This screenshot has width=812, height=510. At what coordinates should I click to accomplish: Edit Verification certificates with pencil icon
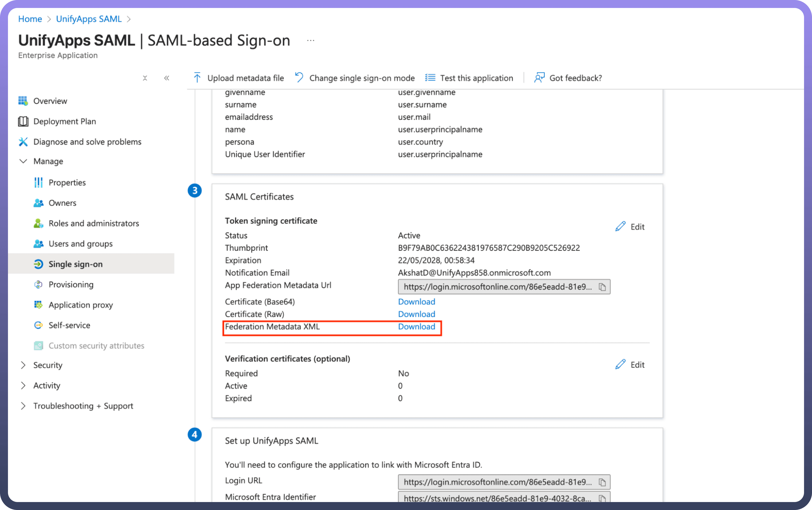point(620,364)
